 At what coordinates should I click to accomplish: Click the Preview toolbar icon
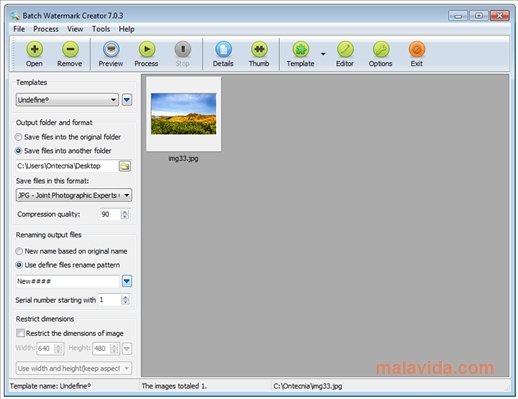coord(111,50)
